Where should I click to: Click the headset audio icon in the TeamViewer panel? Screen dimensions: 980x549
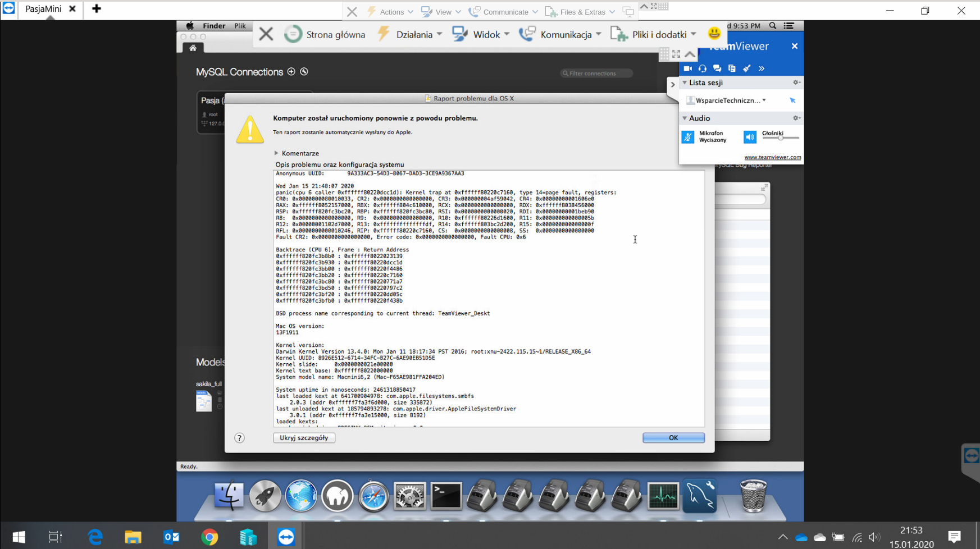click(703, 68)
